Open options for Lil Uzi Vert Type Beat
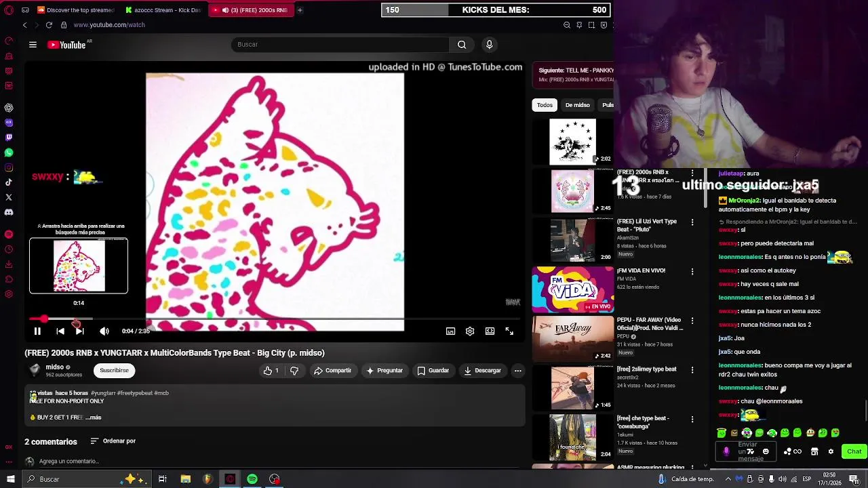This screenshot has width=868, height=488. click(x=692, y=222)
